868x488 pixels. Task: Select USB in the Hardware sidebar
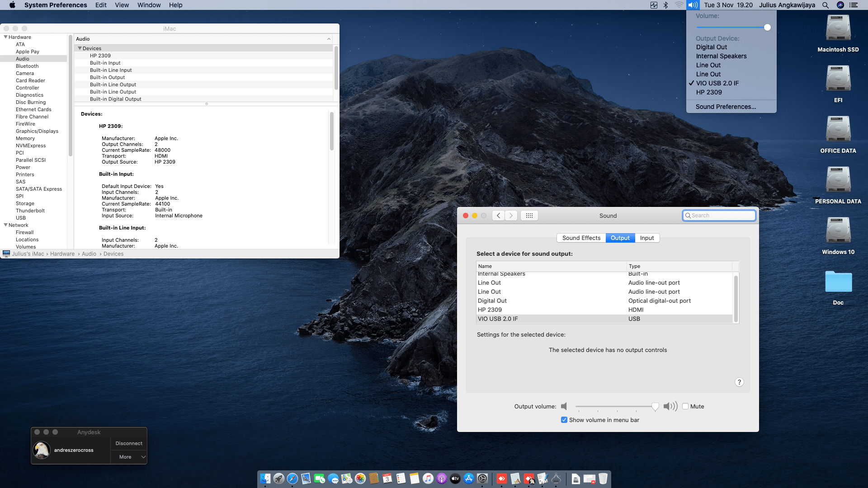pos(21,218)
